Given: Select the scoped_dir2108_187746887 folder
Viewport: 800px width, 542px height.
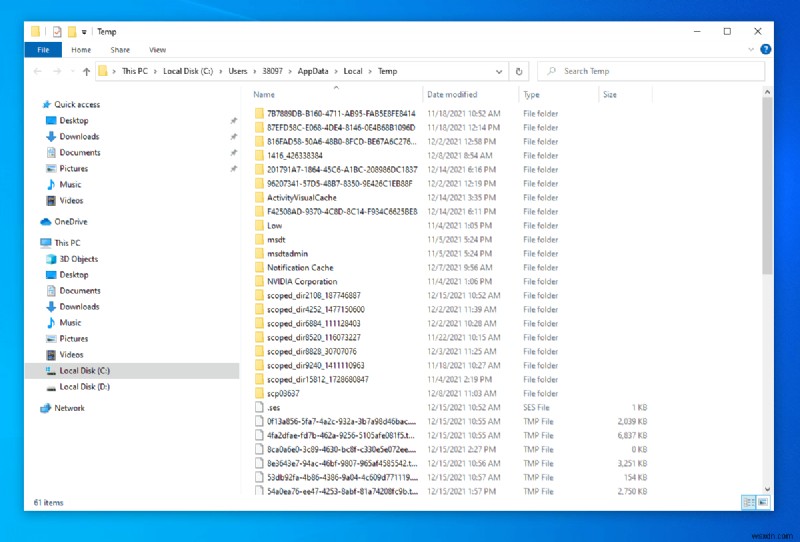Looking at the screenshot, I should pos(314,295).
